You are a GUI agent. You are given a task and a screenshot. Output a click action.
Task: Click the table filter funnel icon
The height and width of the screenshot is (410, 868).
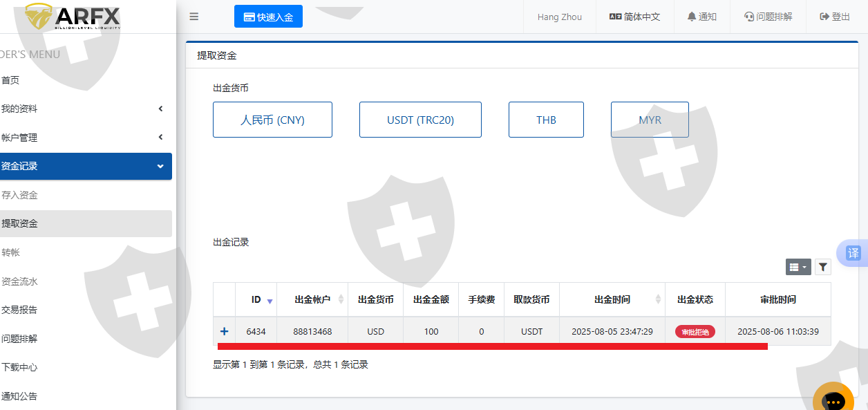pyautogui.click(x=822, y=267)
